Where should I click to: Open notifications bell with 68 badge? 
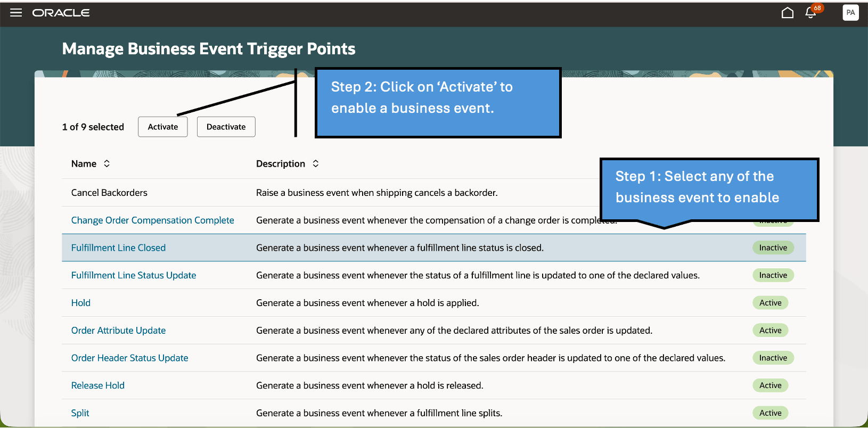pos(811,12)
